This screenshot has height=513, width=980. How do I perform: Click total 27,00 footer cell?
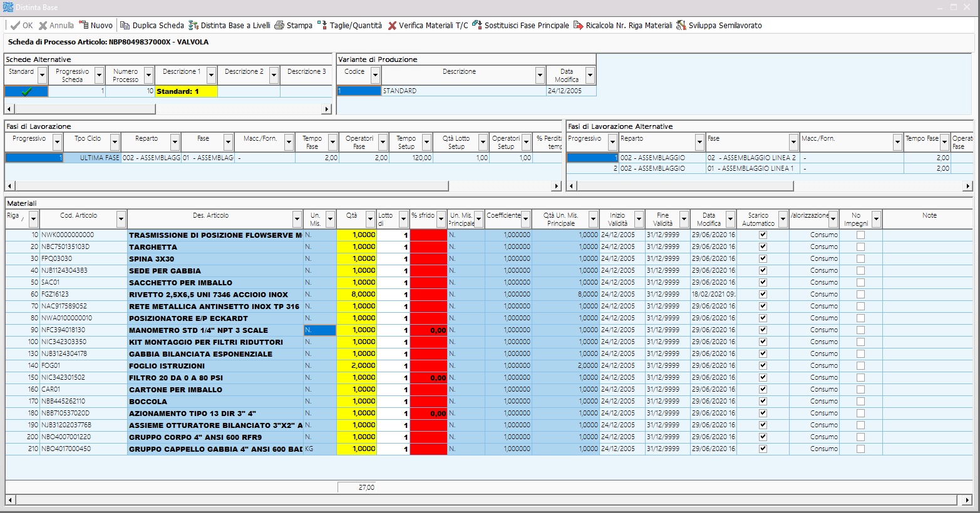[357, 487]
